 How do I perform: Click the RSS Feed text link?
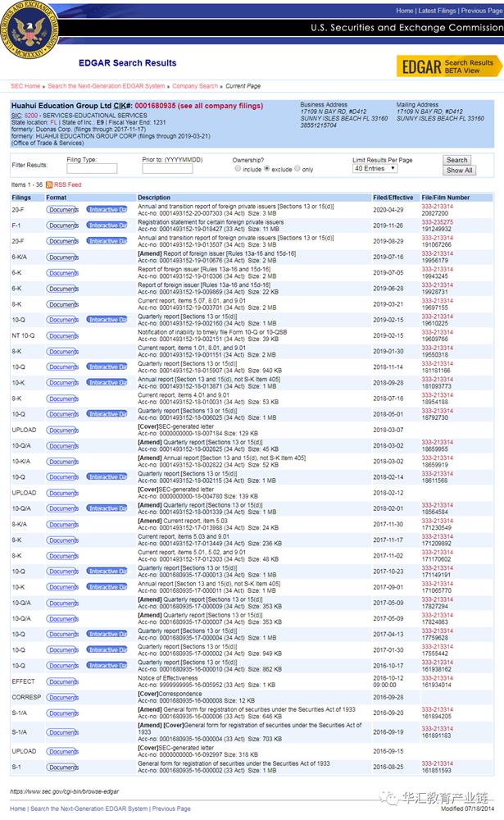tap(67, 184)
